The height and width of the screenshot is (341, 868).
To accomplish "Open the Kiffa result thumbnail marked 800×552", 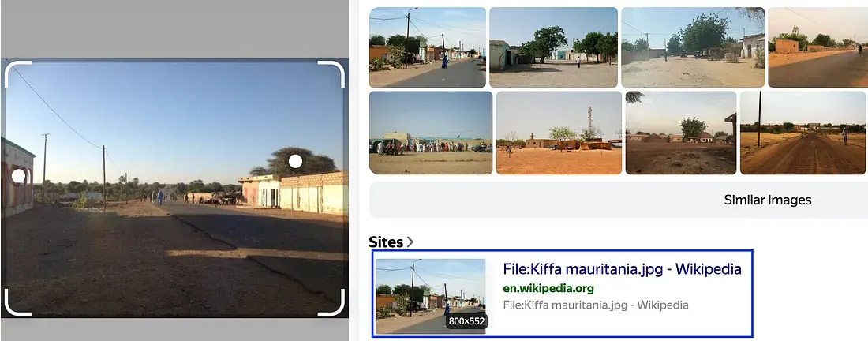I will [x=431, y=296].
